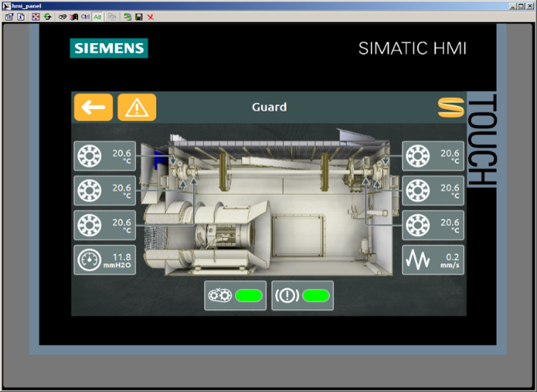Select the 11.8 mmH2O pressure gauge tile
Viewport: 537px width, 392px height.
(105, 260)
